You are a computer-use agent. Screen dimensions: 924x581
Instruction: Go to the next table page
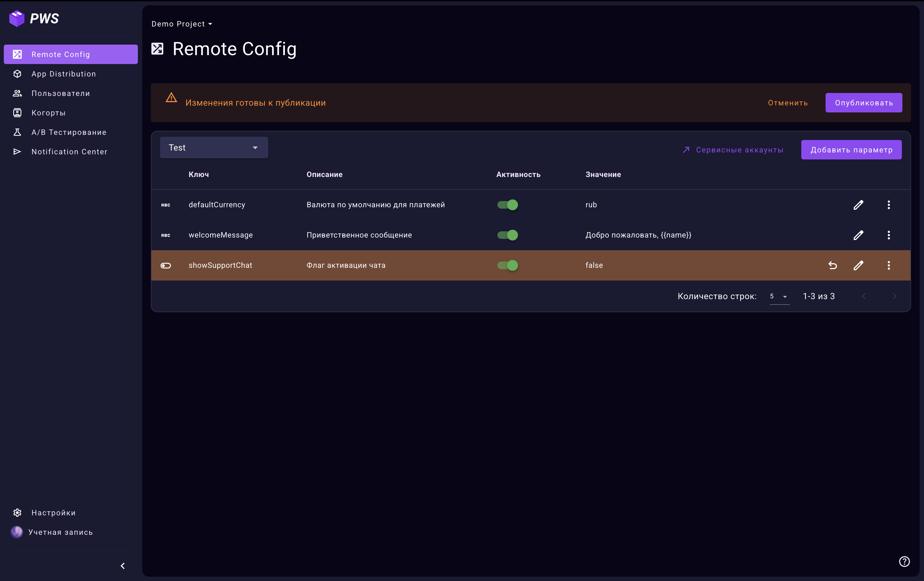pyautogui.click(x=895, y=296)
